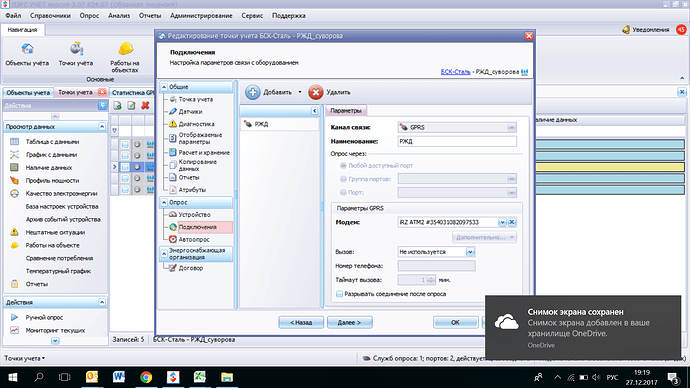The width and height of the screenshot is (690, 388).
Task: Click Профиль мощности icon
Action: (x=15, y=180)
